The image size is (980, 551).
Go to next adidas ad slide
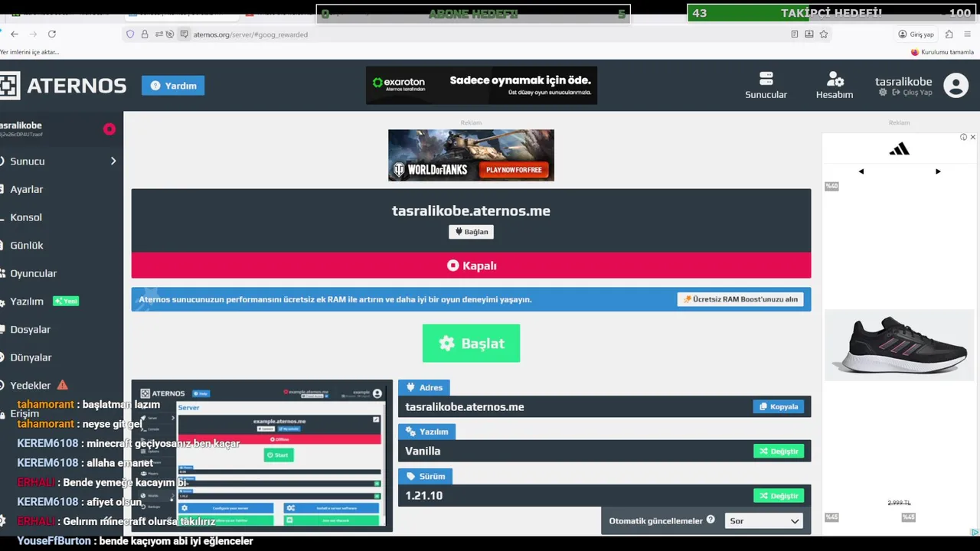pos(938,171)
